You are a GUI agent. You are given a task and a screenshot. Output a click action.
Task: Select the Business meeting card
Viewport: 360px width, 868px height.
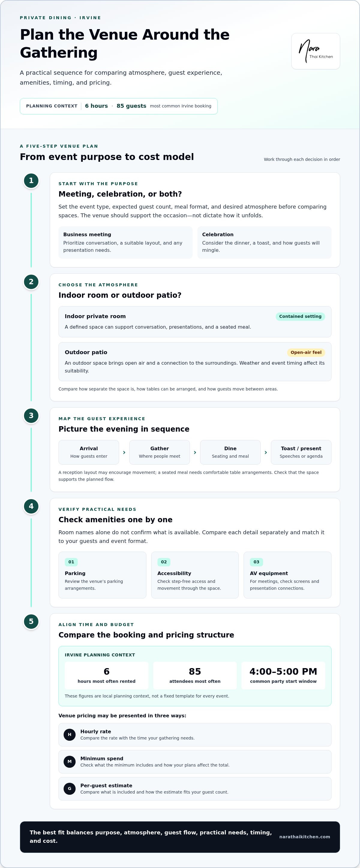click(x=126, y=243)
